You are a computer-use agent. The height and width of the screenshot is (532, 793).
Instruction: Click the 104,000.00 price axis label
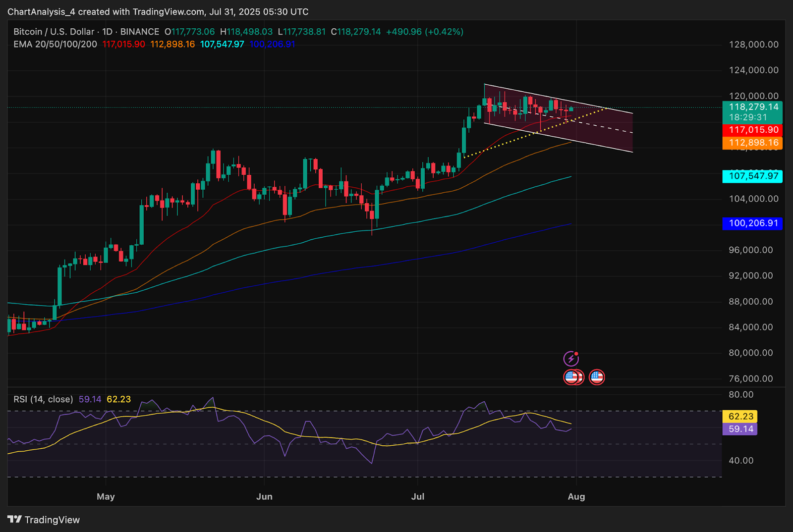[754, 199]
